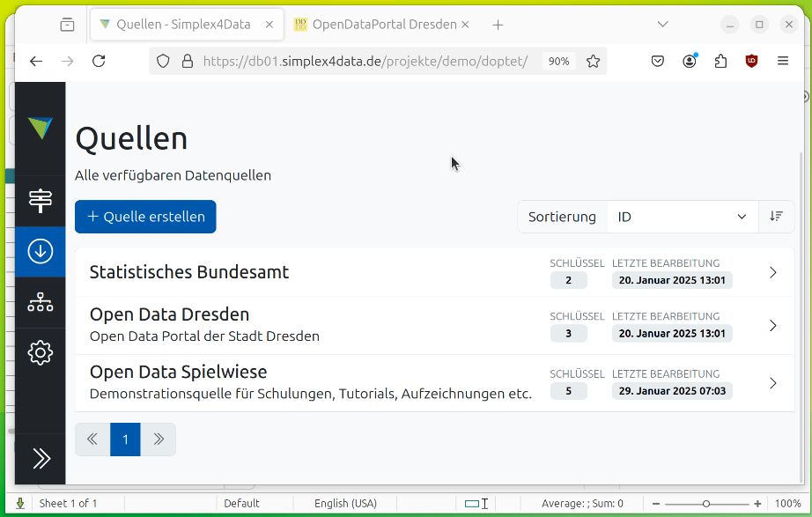Image resolution: width=812 pixels, height=517 pixels.
Task: Open the extensions puzzle icon
Action: coord(720,61)
